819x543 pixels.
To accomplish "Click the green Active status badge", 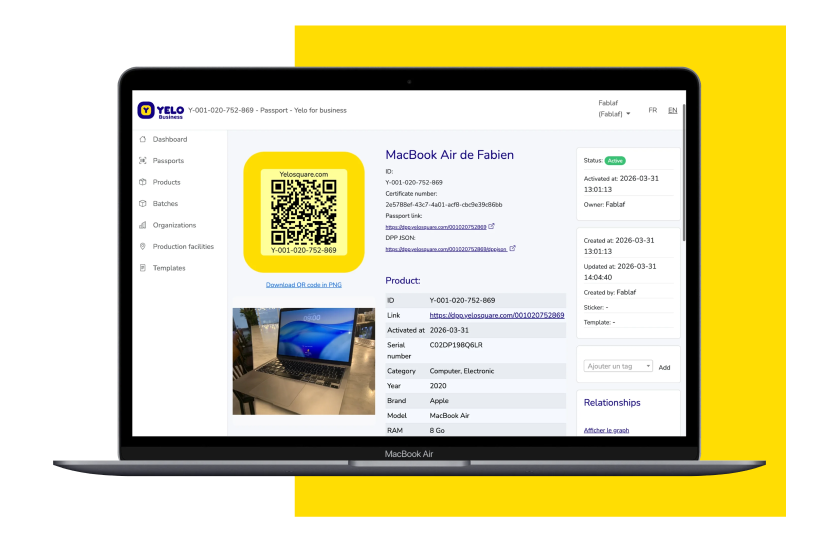I will tap(615, 161).
